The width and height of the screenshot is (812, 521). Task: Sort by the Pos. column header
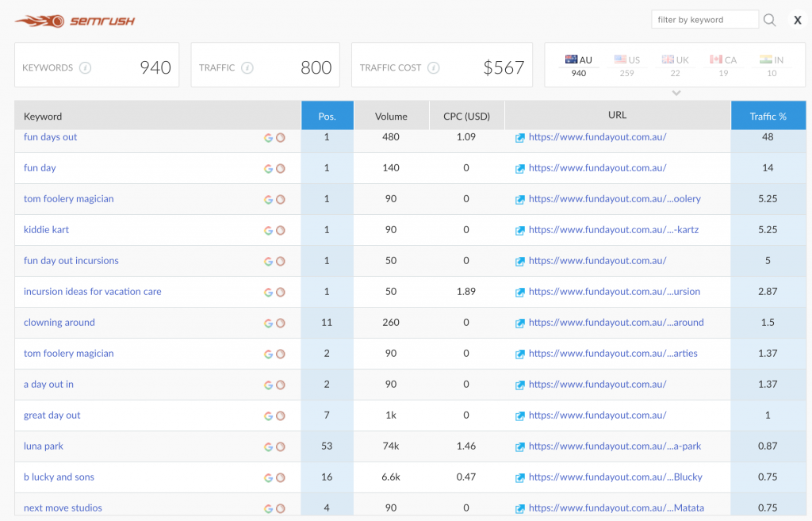(327, 116)
